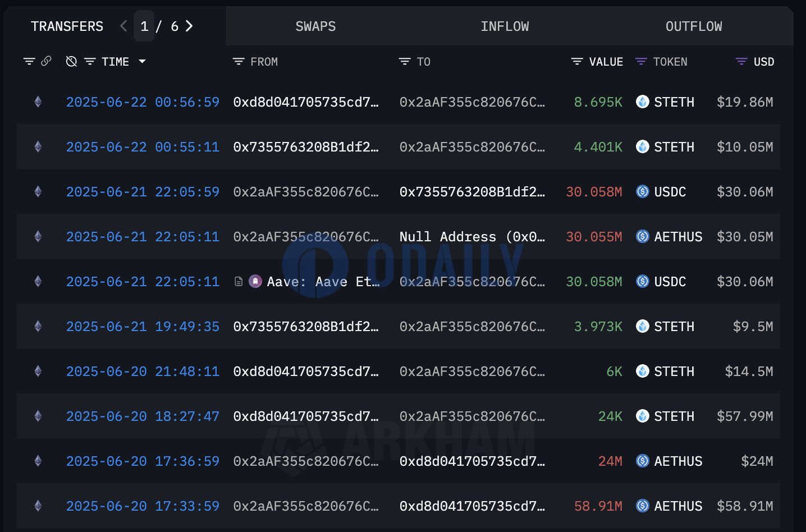The height and width of the screenshot is (532, 806).
Task: Open sender 0xd8d041705735cd7 in 00:56:59 row
Action: tap(306, 102)
